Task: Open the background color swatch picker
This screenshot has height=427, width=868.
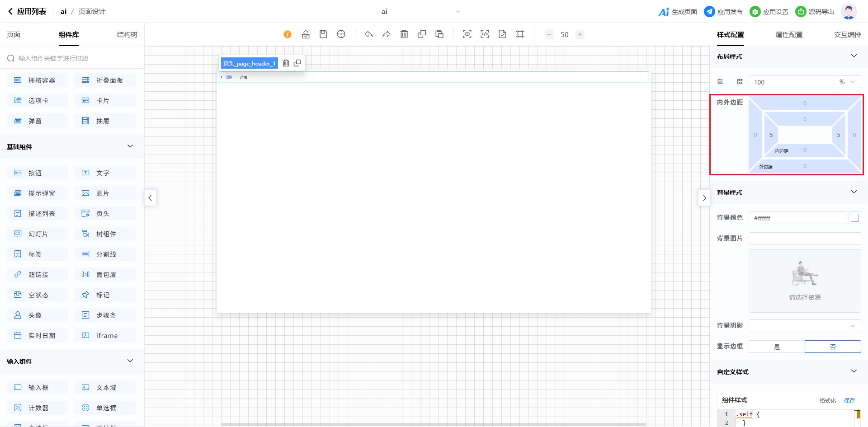Action: pyautogui.click(x=855, y=218)
